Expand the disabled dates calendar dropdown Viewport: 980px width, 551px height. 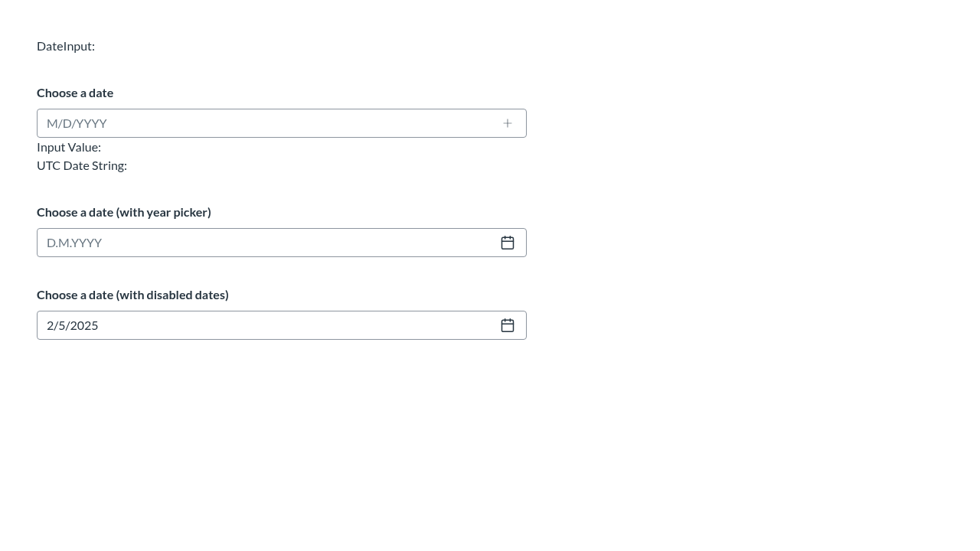click(x=508, y=325)
